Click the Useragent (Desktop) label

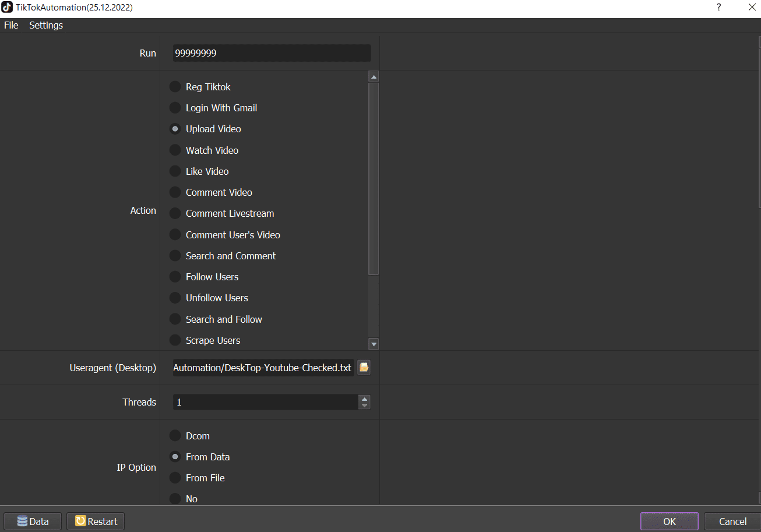[x=113, y=368]
